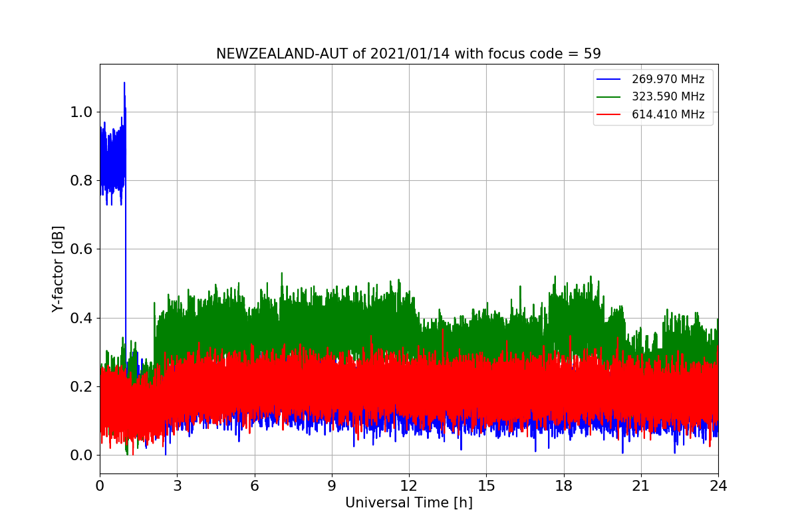Screen dimensions: 798x532
Task: Click the plot title mentioning NEWZEALAND-AUT
Action: click(408, 54)
